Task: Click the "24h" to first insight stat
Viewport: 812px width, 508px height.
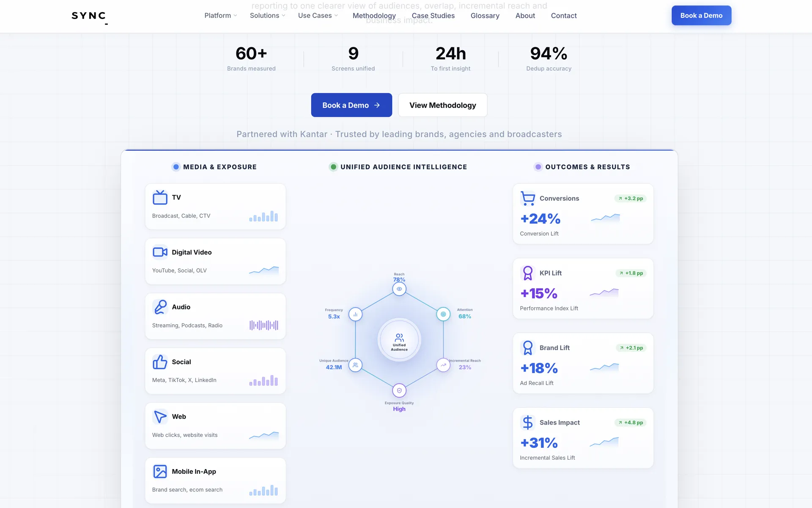Action: click(x=450, y=53)
